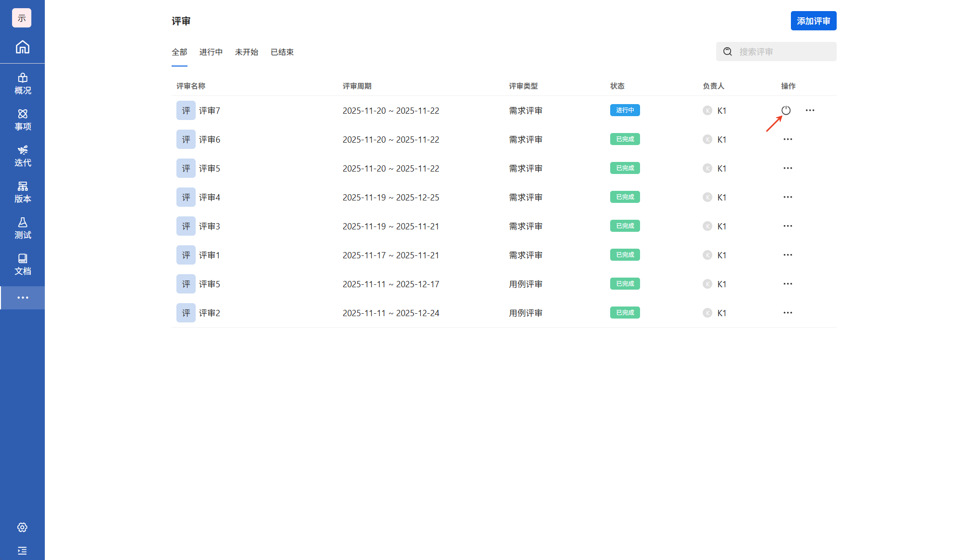
Task: Open 文档 documents in sidebar
Action: (22, 265)
